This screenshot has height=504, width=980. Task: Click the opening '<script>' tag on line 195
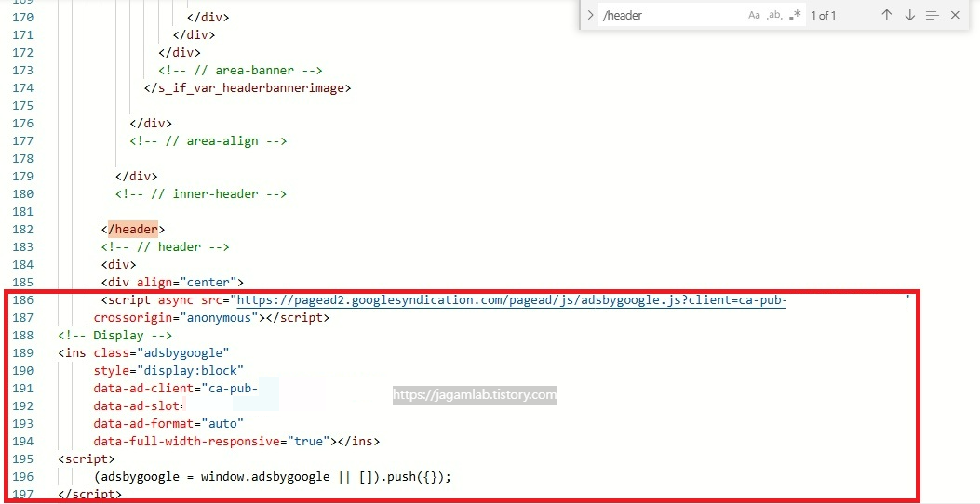tap(87, 459)
